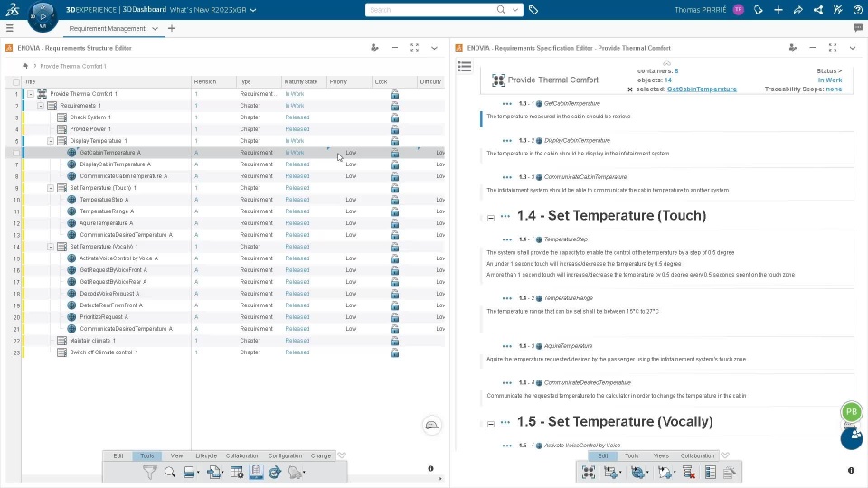Collapse the Requirements 1 tree node

click(41, 106)
